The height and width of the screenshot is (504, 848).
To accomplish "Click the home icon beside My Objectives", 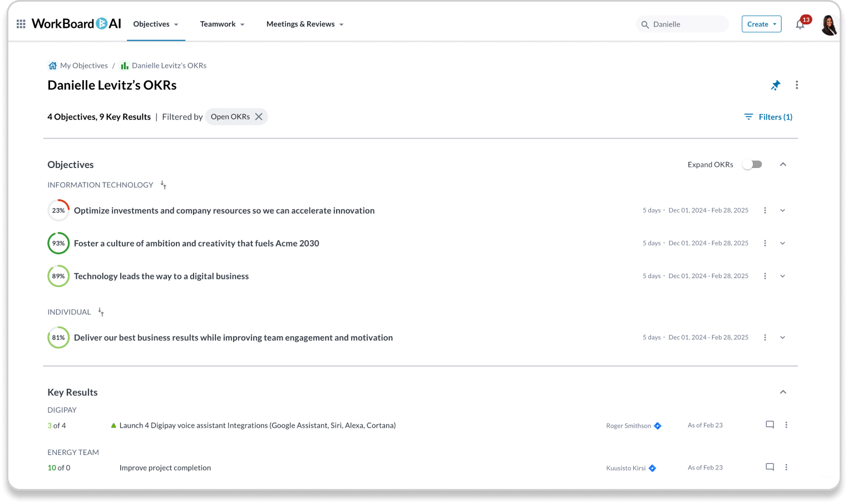I will tap(52, 66).
